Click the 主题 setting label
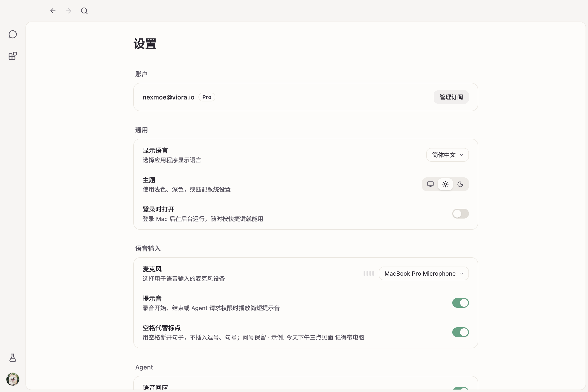 point(149,180)
